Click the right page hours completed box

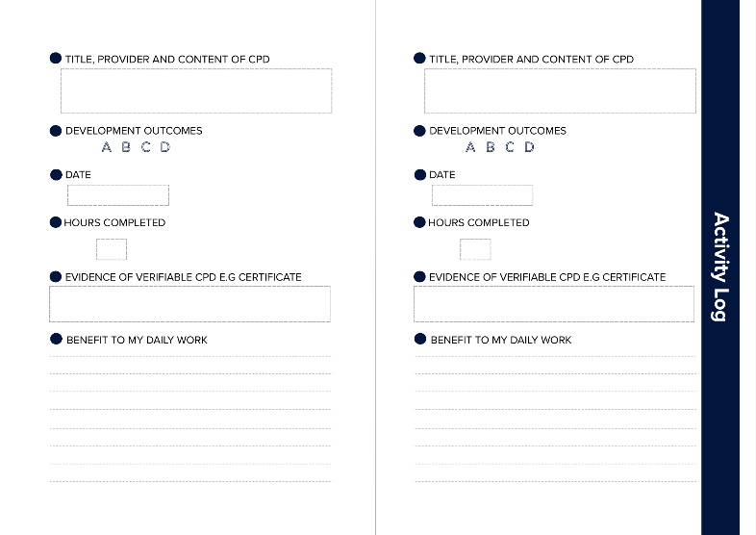click(475, 249)
